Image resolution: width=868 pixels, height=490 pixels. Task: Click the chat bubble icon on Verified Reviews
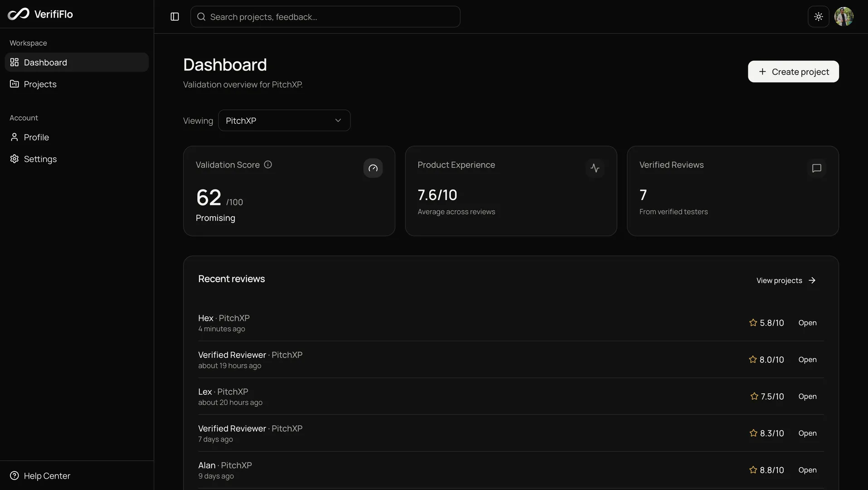[x=817, y=168]
